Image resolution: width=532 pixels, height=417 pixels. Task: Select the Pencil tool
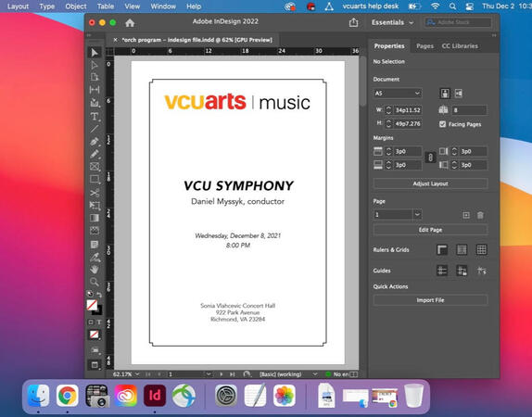click(x=95, y=154)
